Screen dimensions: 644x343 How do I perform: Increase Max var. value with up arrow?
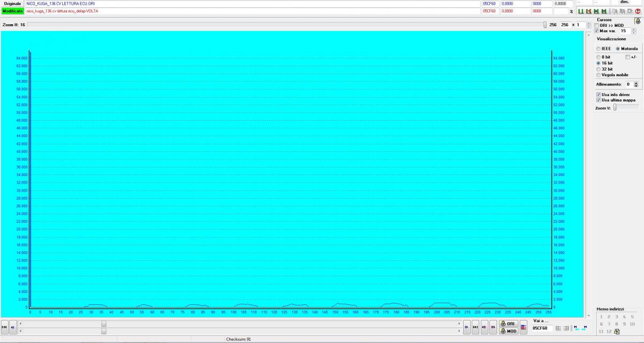pyautogui.click(x=634, y=30)
